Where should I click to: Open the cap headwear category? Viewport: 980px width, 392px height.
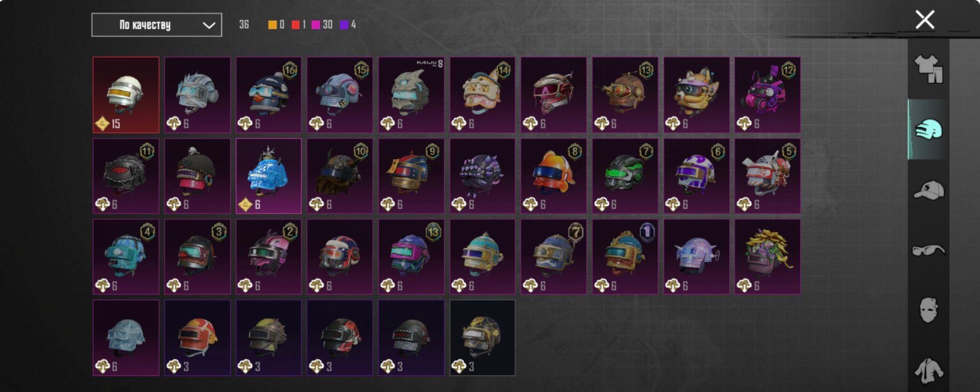coord(928,190)
